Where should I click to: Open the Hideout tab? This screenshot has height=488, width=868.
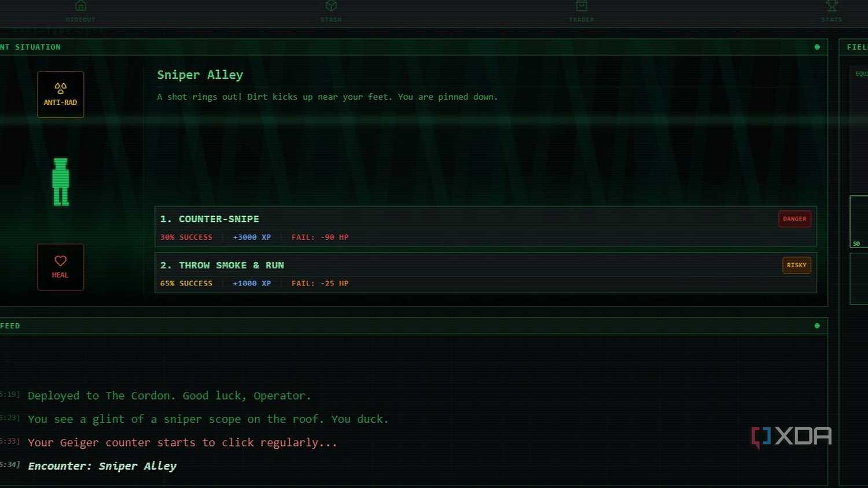click(x=80, y=12)
